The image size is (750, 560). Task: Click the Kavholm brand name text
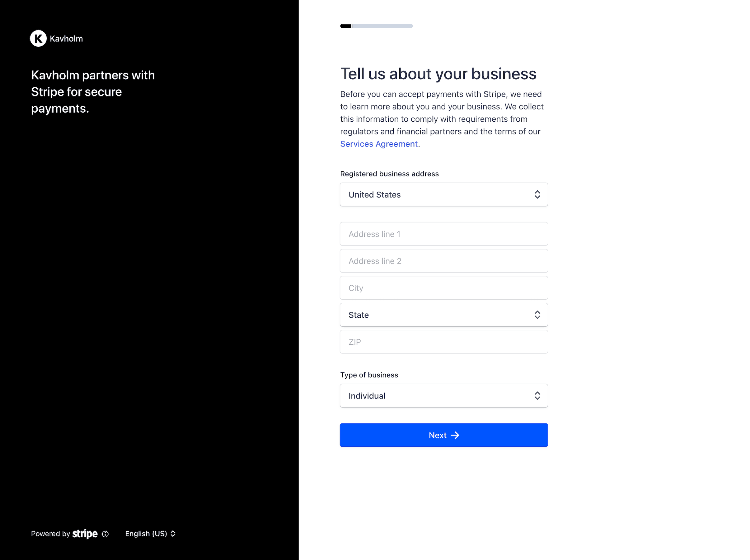coord(66,39)
